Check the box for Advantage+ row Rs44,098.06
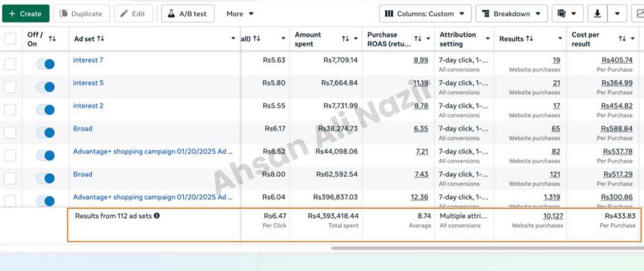644x271 pixels. (x=10, y=155)
